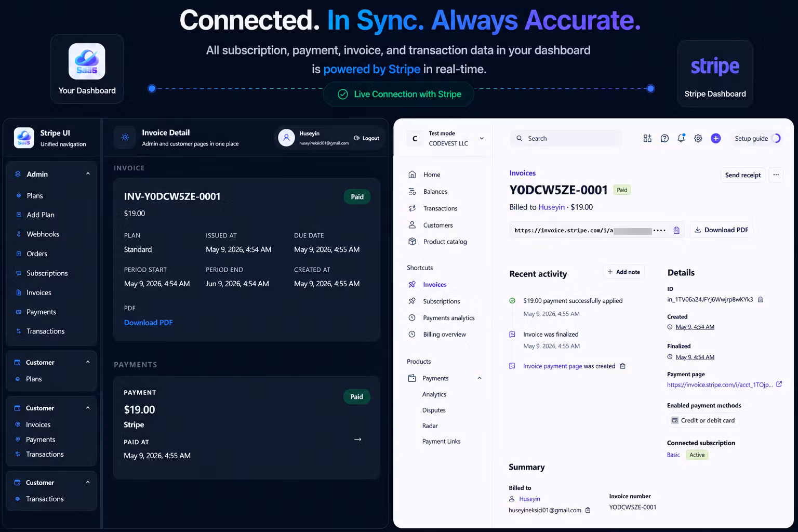Collapse the Customer group containing Invoices and Payments

pos(88,408)
